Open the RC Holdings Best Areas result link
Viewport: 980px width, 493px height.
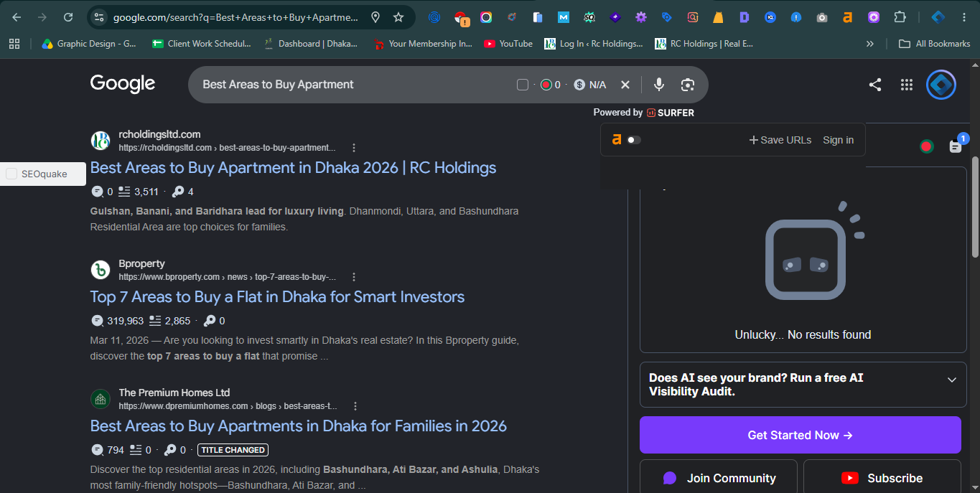(x=293, y=167)
